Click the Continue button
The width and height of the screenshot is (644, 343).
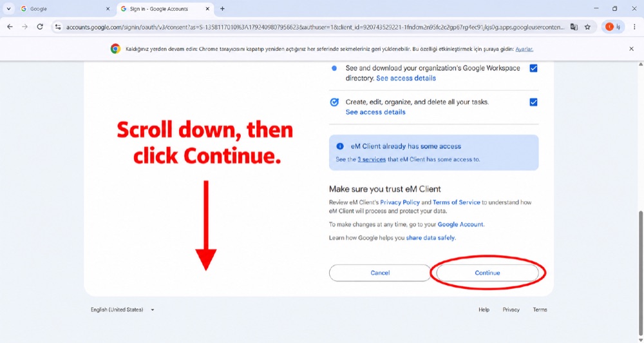tap(487, 273)
